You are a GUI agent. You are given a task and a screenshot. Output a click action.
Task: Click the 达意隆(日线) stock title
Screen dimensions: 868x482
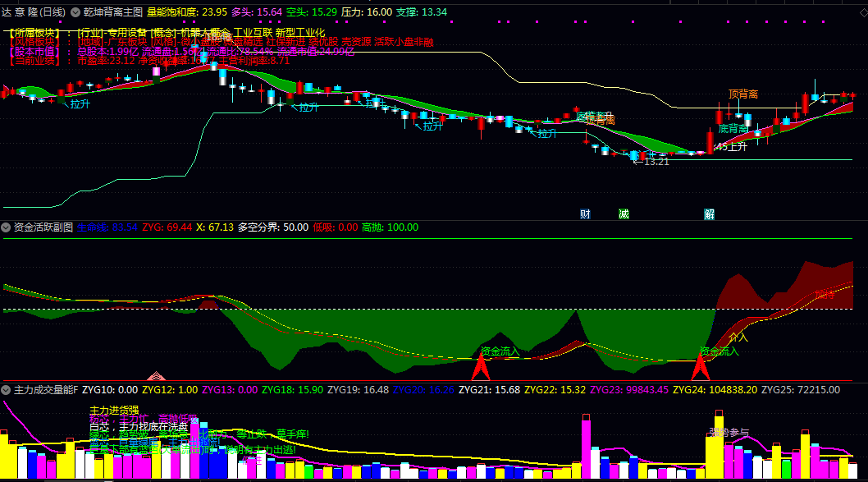point(33,12)
